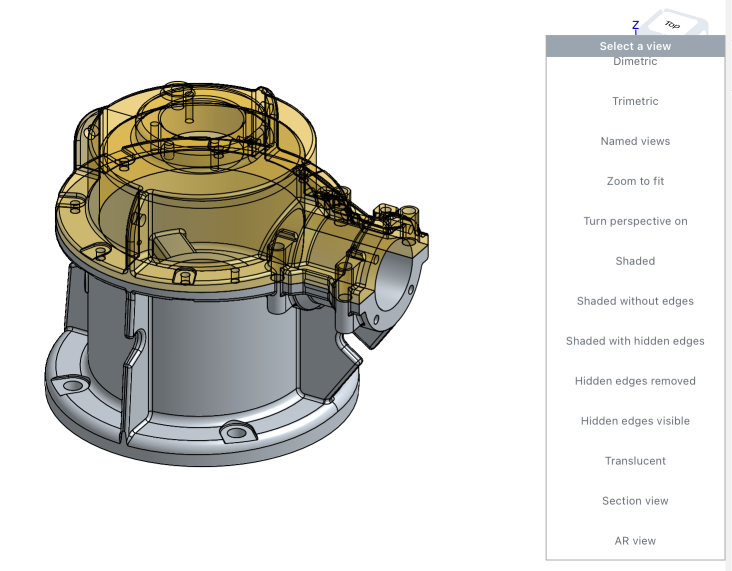Click front mounting hole on base flange
The image size is (732, 571).
pyautogui.click(x=236, y=432)
